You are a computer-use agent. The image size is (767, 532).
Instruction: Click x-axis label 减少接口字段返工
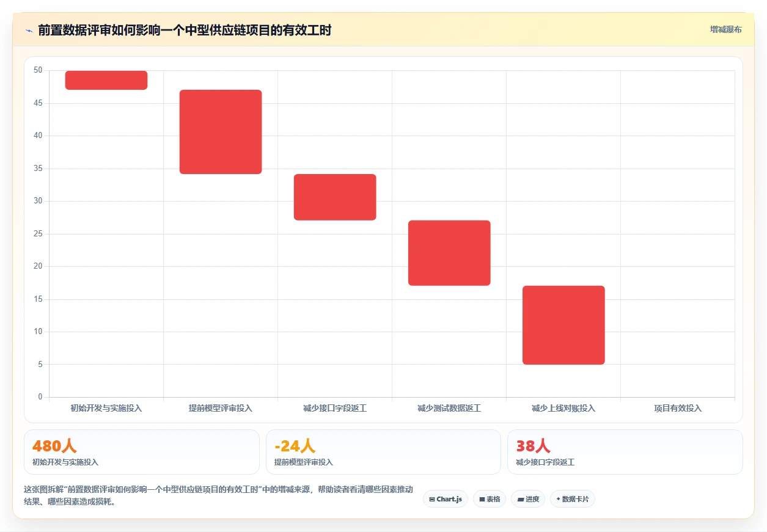[335, 408]
